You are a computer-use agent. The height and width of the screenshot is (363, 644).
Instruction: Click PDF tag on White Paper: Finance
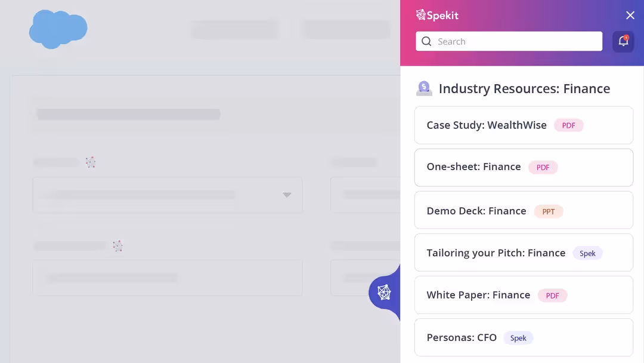pyautogui.click(x=552, y=296)
